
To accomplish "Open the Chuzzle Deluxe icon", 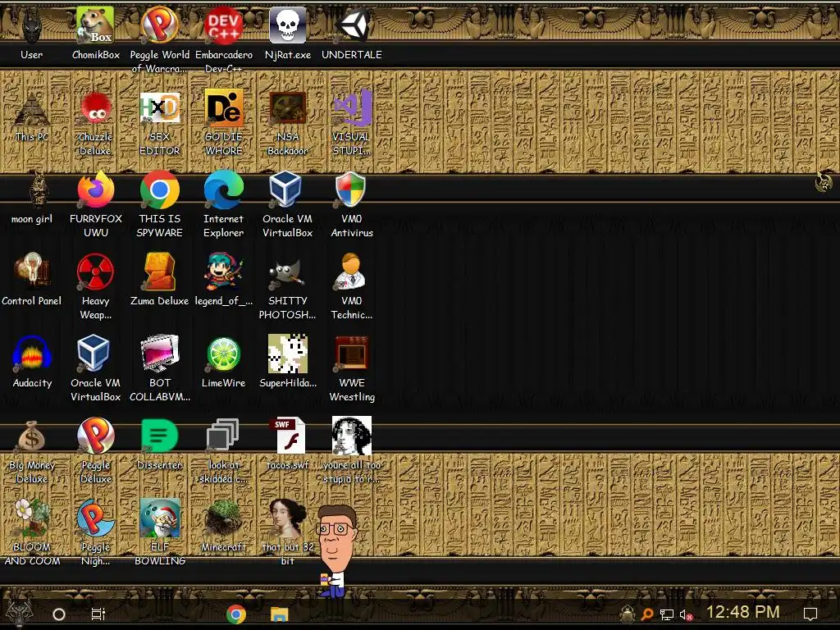I will [95, 109].
